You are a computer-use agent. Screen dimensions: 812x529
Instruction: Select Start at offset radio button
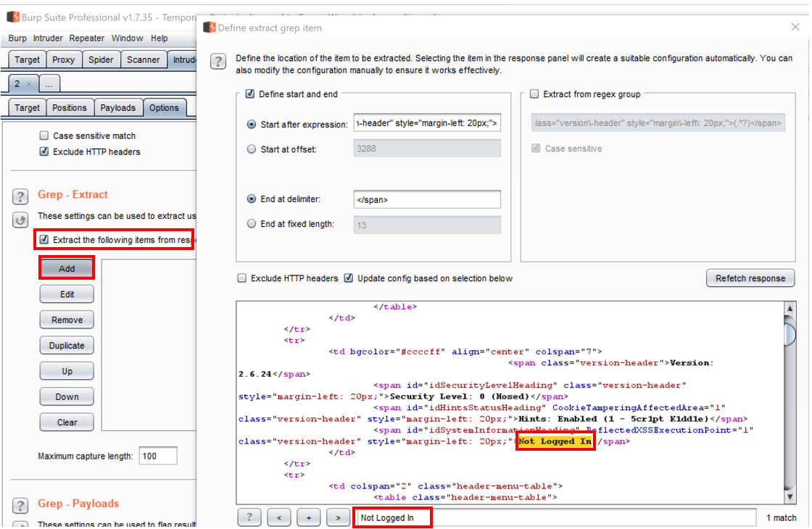click(x=252, y=149)
